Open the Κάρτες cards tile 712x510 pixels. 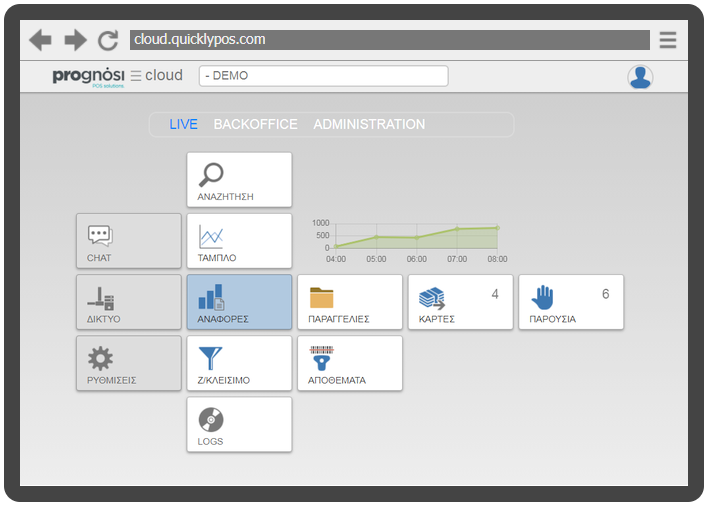pyautogui.click(x=460, y=302)
